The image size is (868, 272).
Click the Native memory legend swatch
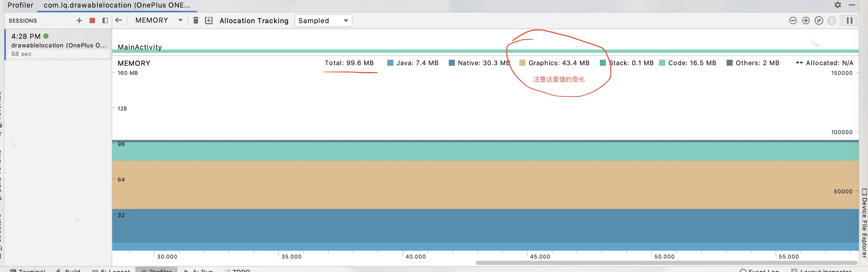(x=452, y=63)
